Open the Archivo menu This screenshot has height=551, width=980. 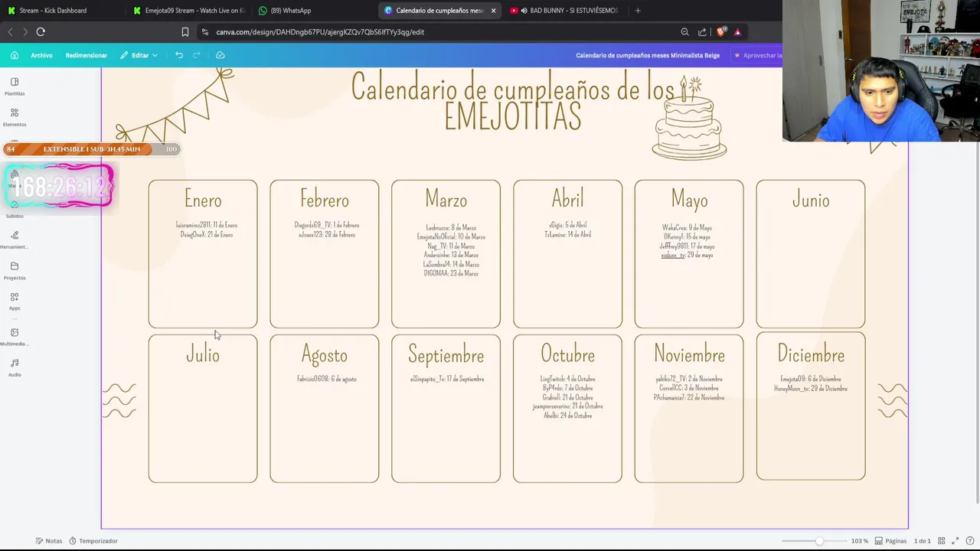click(x=41, y=55)
